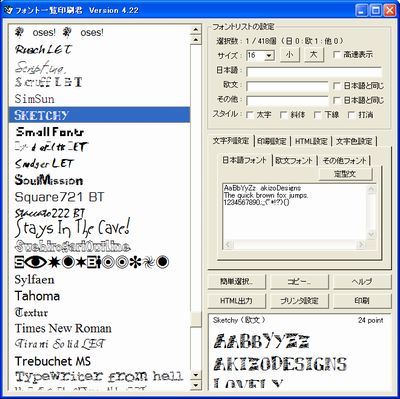The height and width of the screenshot is (399, 400).
Task: Click the font list scroll-down arrow at bottom
Action: click(196, 385)
